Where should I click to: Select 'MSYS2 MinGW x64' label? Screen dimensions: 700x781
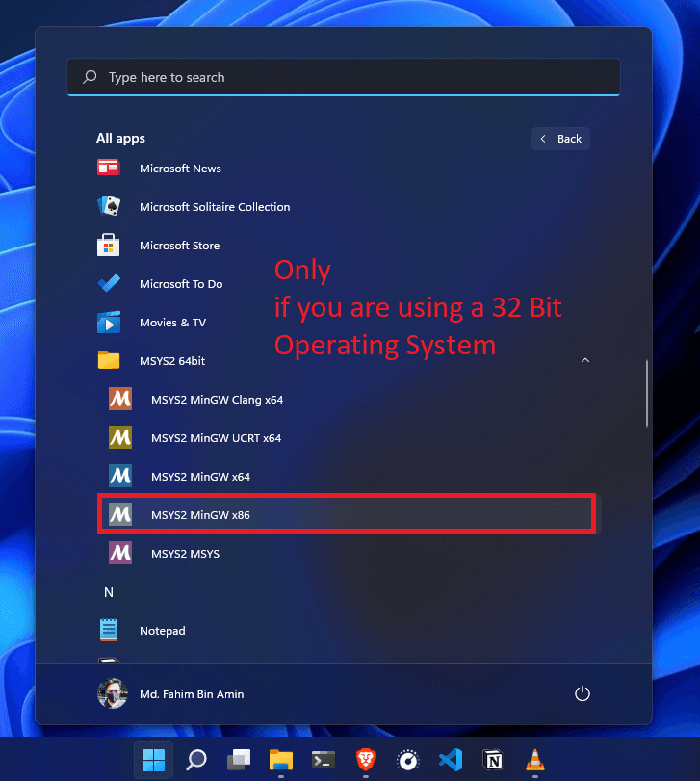(200, 476)
